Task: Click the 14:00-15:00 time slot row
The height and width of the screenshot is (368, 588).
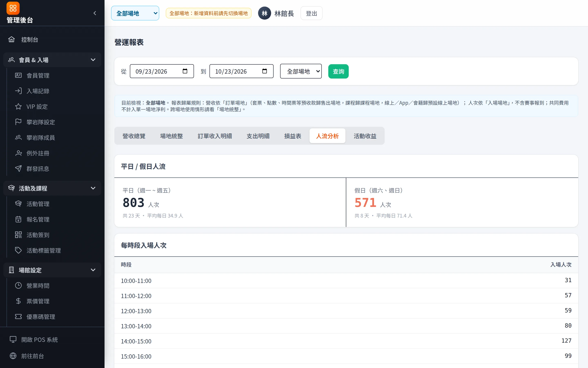Action: pyautogui.click(x=346, y=341)
